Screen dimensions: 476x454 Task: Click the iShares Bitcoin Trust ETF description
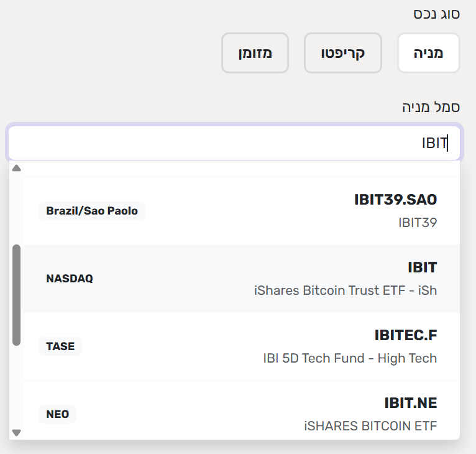click(346, 290)
